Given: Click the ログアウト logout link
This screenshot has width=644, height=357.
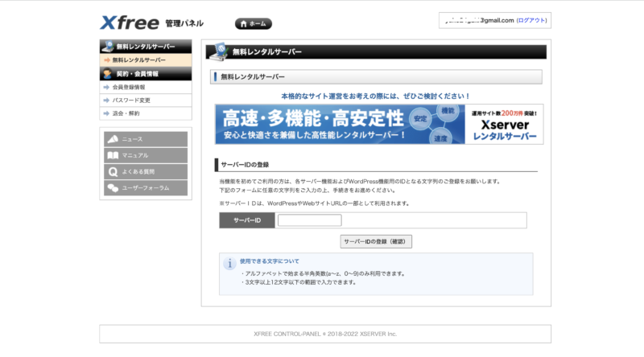Looking at the screenshot, I should [x=531, y=20].
